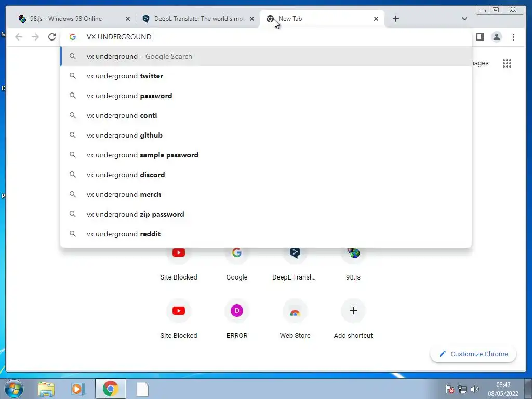The height and width of the screenshot is (399, 532).
Task: Choose 'vx underground twitter' suggestion
Action: tap(266, 76)
